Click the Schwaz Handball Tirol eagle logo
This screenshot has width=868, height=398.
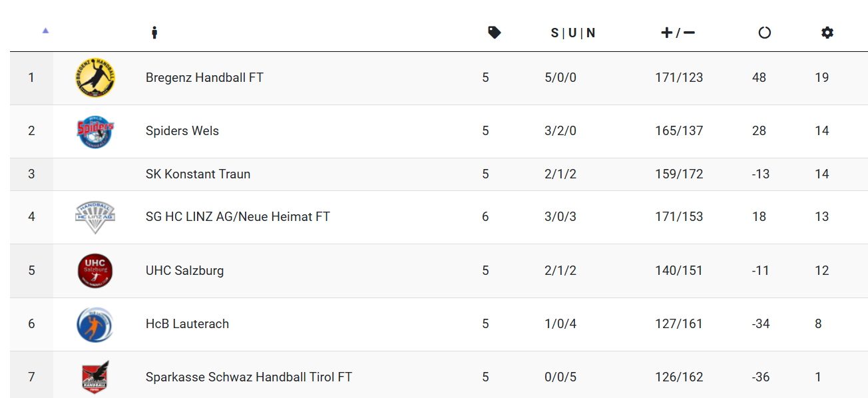(95, 377)
